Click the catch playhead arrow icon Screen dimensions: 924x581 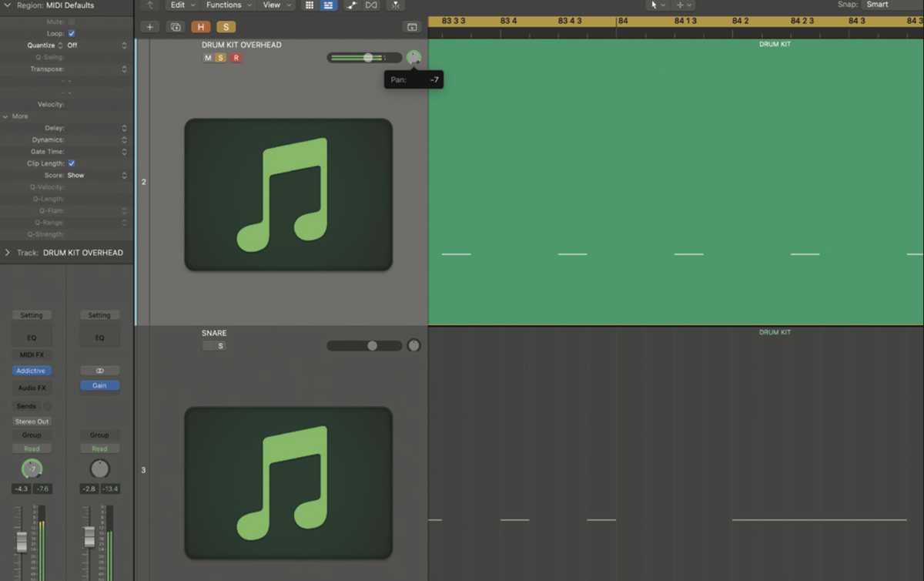coord(149,5)
